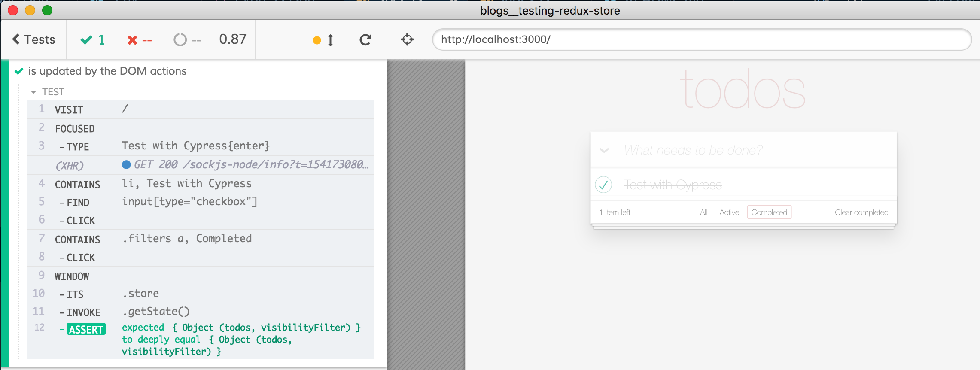Click the window title blogs__testing-redux-store
Viewport: 980px width, 370px height.
point(550,11)
